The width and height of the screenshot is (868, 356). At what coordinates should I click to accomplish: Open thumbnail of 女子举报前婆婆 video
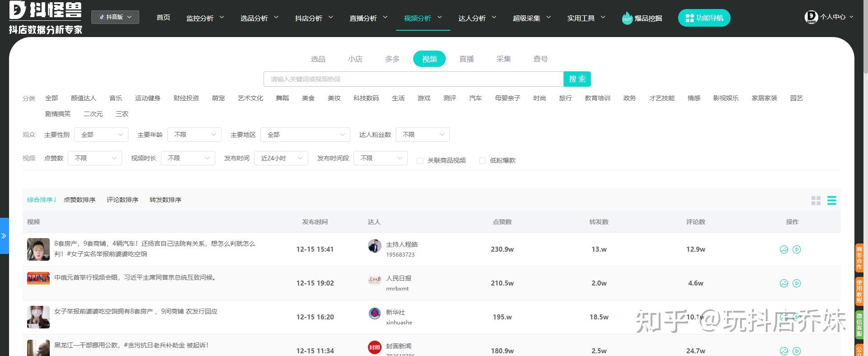coord(38,317)
